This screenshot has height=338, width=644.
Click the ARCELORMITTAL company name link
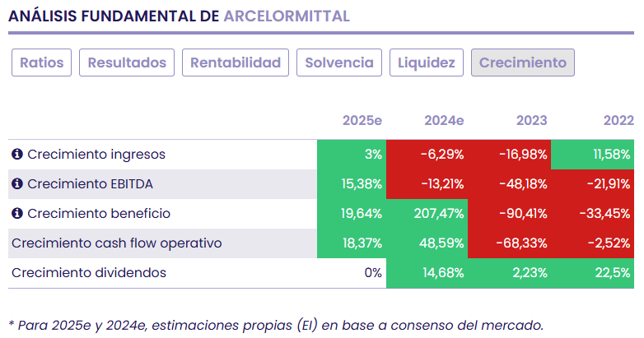(x=286, y=16)
